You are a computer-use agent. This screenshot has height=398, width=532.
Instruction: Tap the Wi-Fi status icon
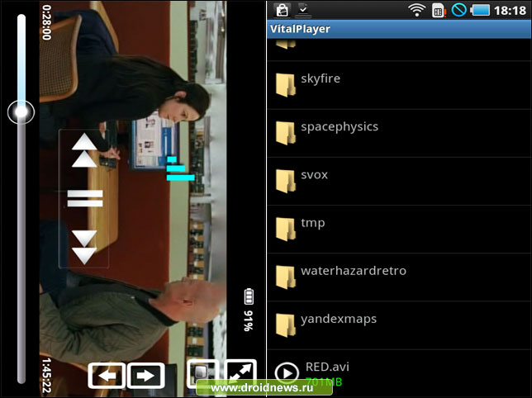click(x=417, y=10)
